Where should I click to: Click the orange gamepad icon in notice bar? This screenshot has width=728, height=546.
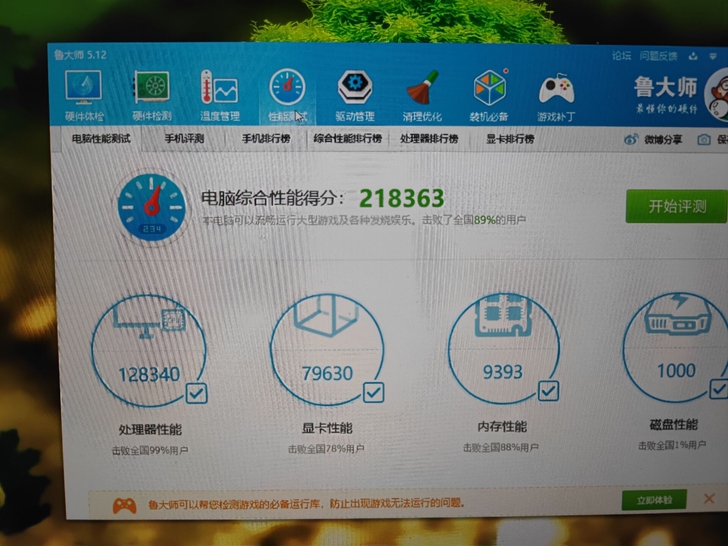pyautogui.click(x=124, y=506)
